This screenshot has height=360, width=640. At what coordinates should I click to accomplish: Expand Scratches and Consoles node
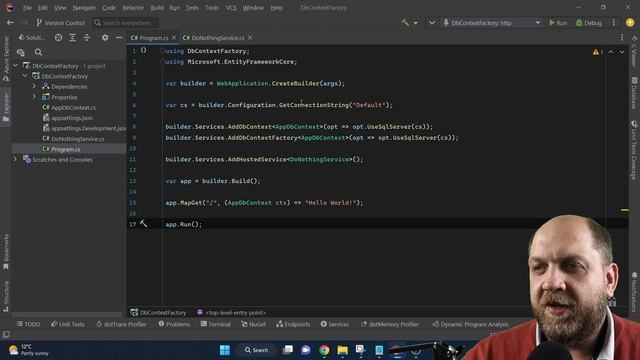[x=16, y=160]
